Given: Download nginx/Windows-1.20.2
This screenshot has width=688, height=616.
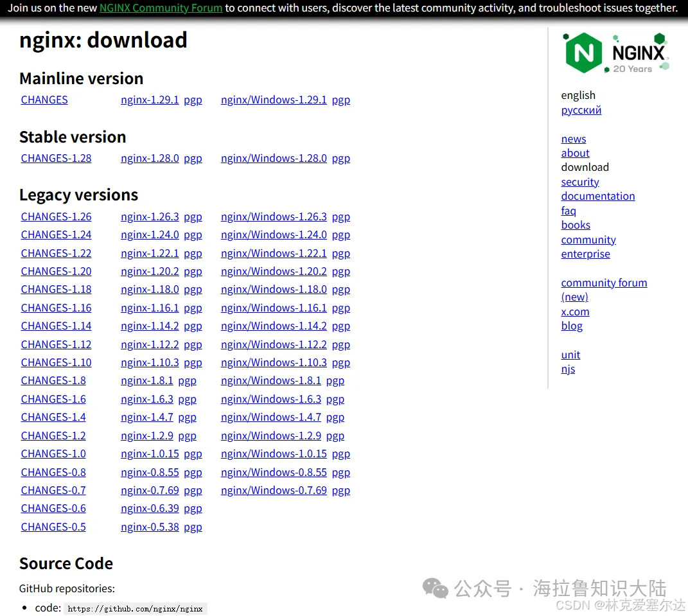Looking at the screenshot, I should click(x=274, y=272).
